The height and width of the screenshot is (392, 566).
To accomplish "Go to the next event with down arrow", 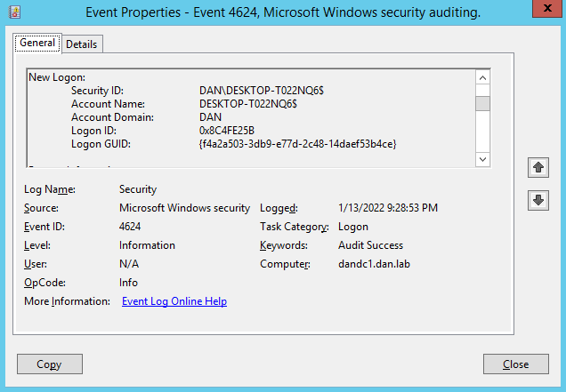I will pyautogui.click(x=538, y=200).
